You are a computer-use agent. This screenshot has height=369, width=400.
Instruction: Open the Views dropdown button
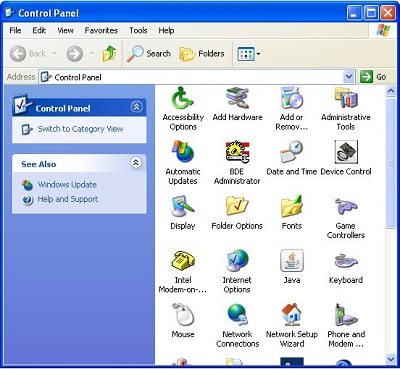point(249,54)
